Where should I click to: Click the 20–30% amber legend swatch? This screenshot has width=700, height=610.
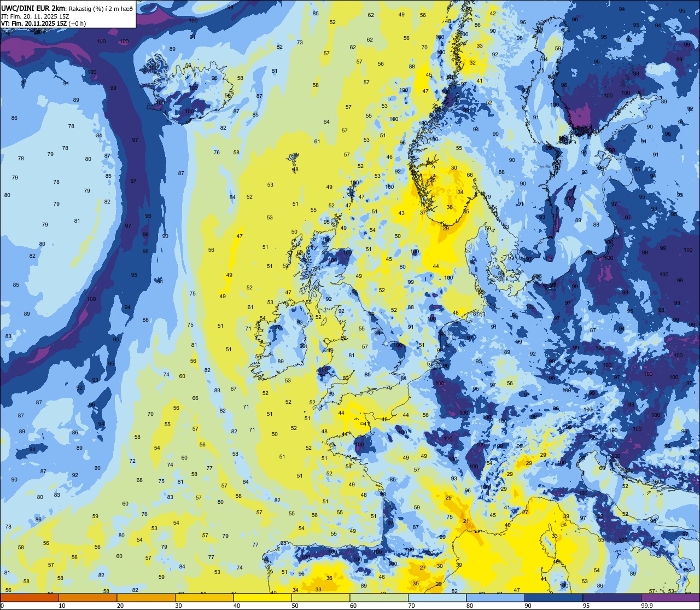(146, 598)
